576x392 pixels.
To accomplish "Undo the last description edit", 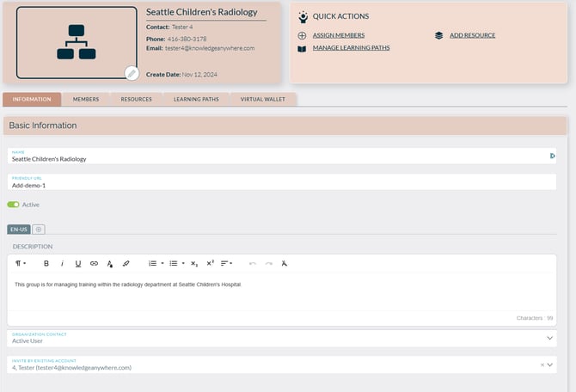I will point(253,263).
